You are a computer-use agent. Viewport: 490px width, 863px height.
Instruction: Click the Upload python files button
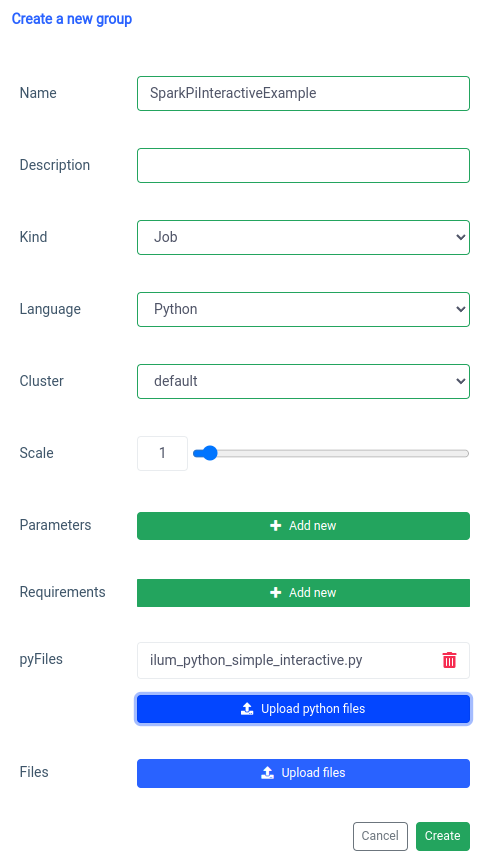[303, 709]
